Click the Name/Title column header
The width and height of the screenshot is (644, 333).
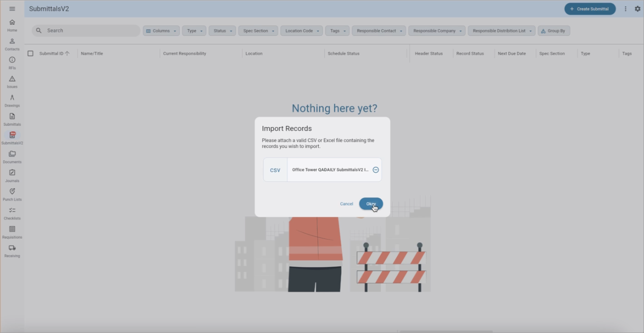(x=92, y=53)
